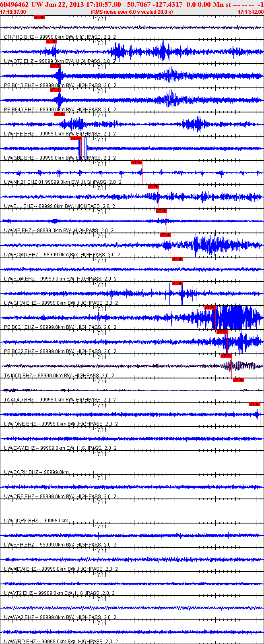
Task: Select the pick marker on the UW PCMD trace
Action: (x=165, y=235)
